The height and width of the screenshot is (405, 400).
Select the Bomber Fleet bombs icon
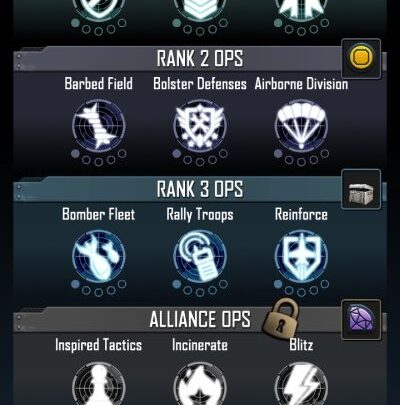pos(99,256)
